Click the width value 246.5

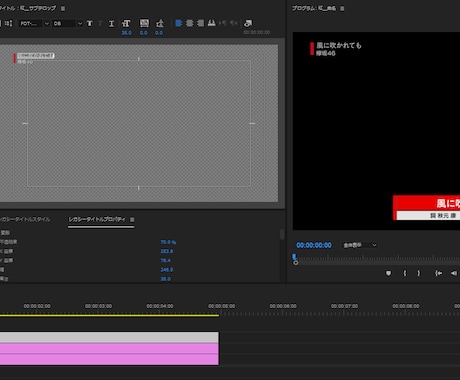(167, 270)
